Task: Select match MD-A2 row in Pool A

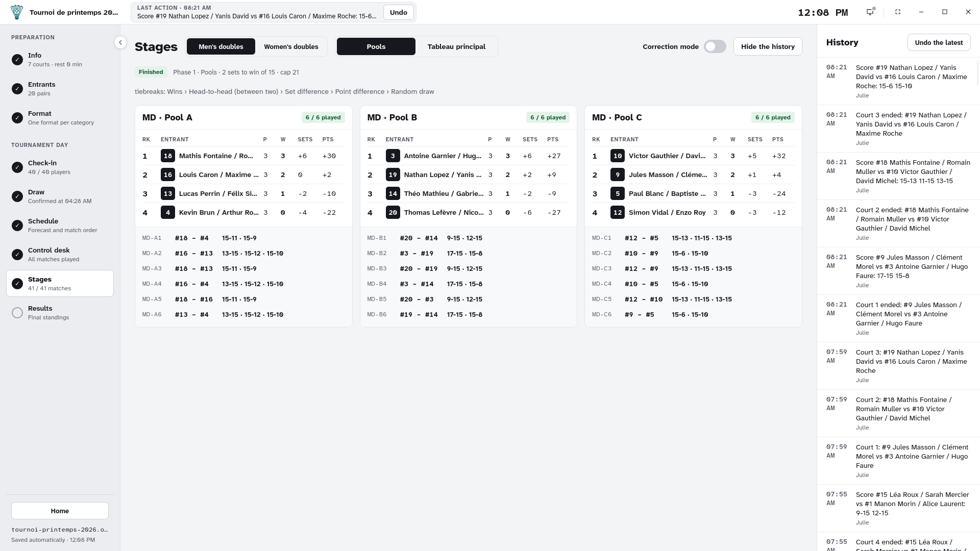Action: [243, 253]
